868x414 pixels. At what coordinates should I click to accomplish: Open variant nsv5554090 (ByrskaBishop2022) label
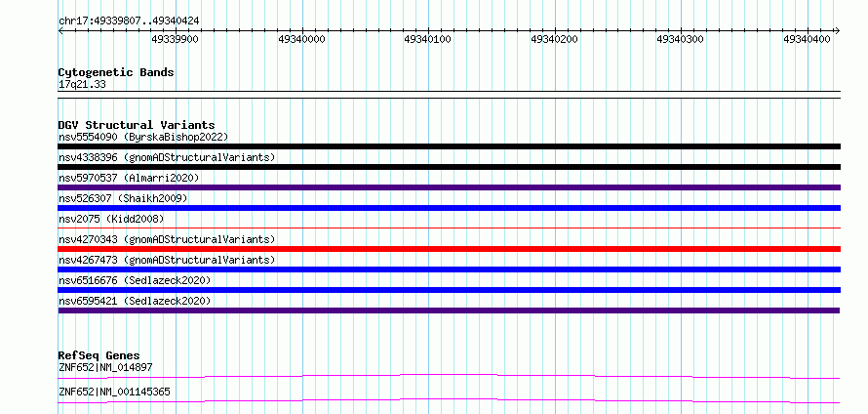coord(143,137)
